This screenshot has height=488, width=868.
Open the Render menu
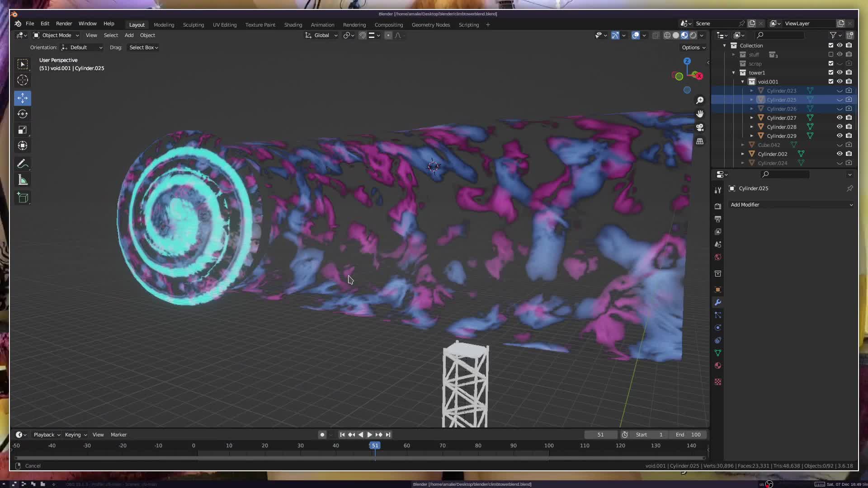pos(64,23)
